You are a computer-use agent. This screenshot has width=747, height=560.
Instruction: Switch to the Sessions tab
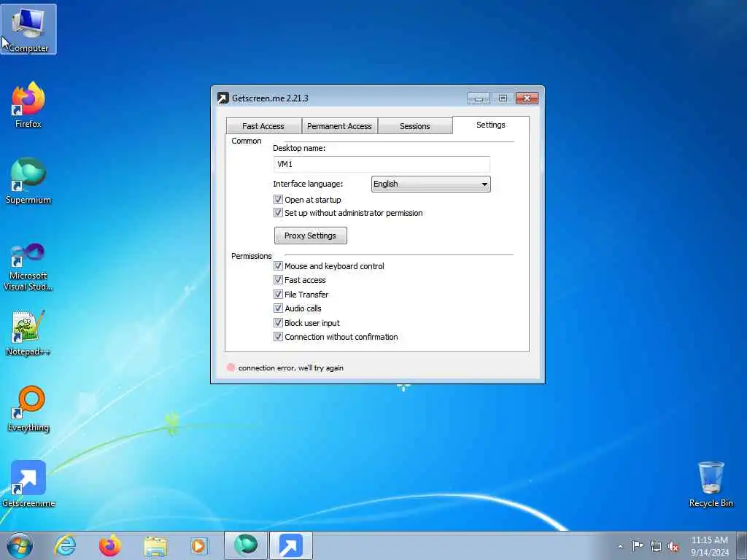414,126
